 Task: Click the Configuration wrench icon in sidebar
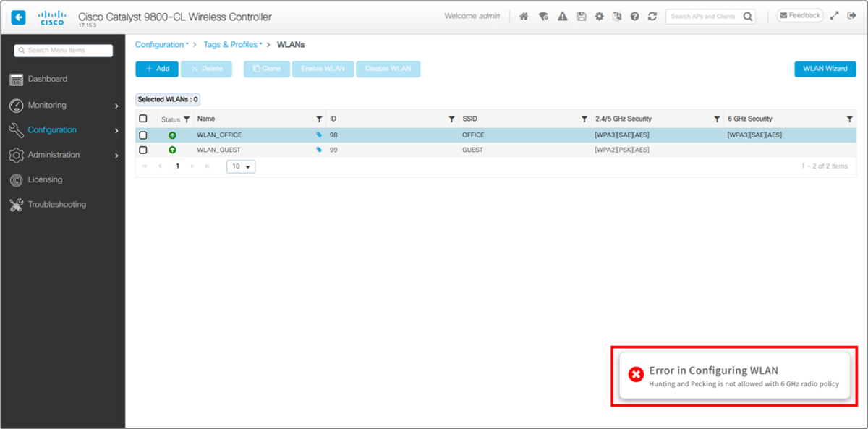click(x=17, y=130)
